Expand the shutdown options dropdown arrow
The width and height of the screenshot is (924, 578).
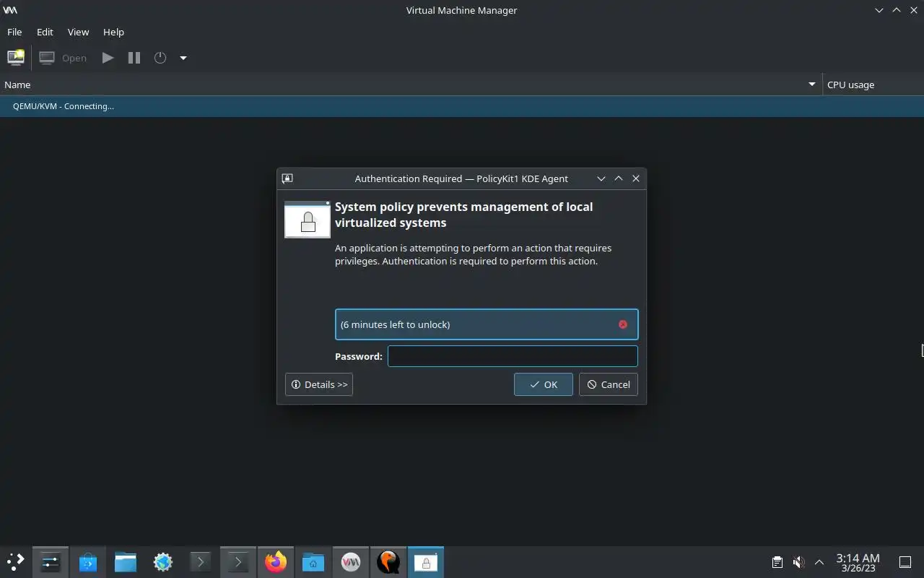tap(183, 58)
